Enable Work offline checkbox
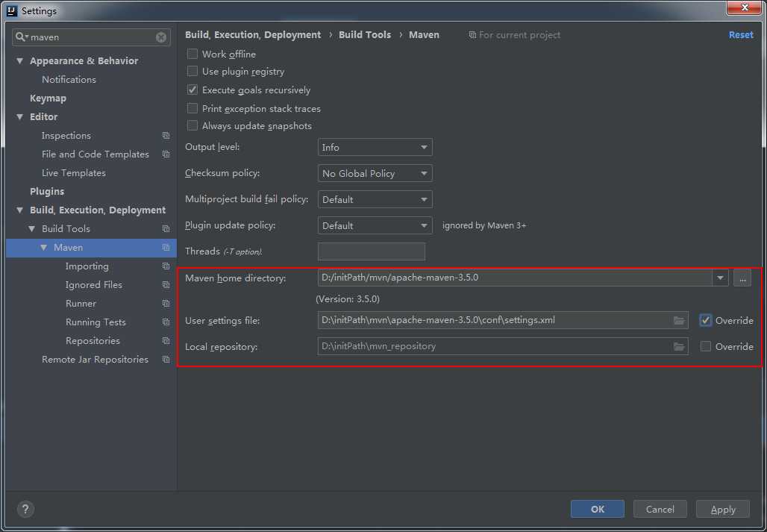The image size is (767, 532). click(192, 54)
